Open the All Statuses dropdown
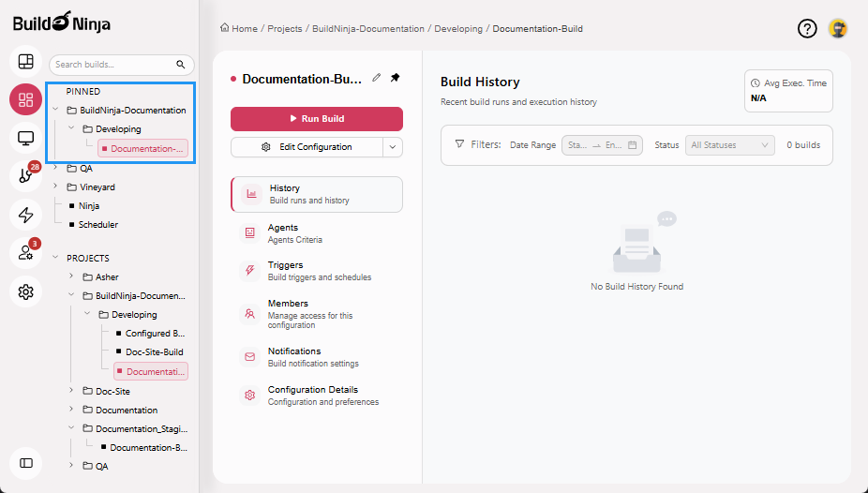 729,145
